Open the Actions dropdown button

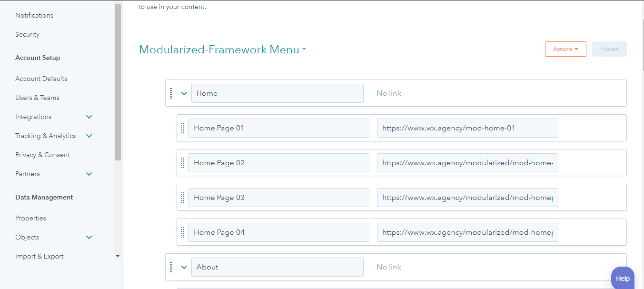coord(565,49)
